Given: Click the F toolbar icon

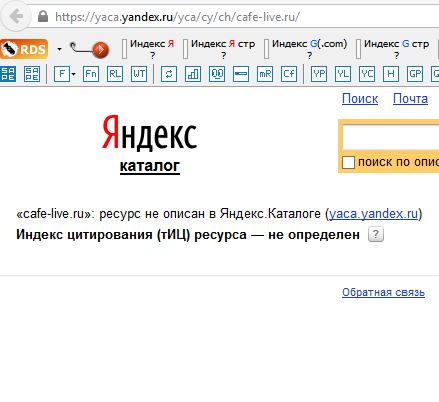Looking at the screenshot, I should 62,74.
